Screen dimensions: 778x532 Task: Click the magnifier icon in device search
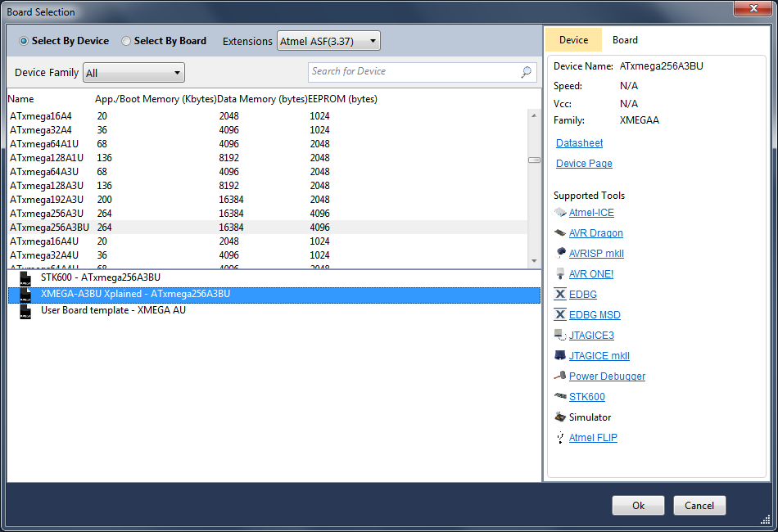pyautogui.click(x=526, y=72)
